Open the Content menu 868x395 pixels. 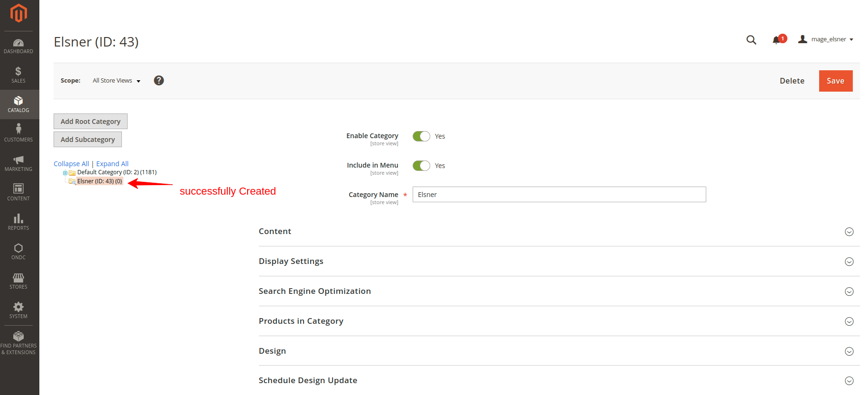click(x=18, y=193)
